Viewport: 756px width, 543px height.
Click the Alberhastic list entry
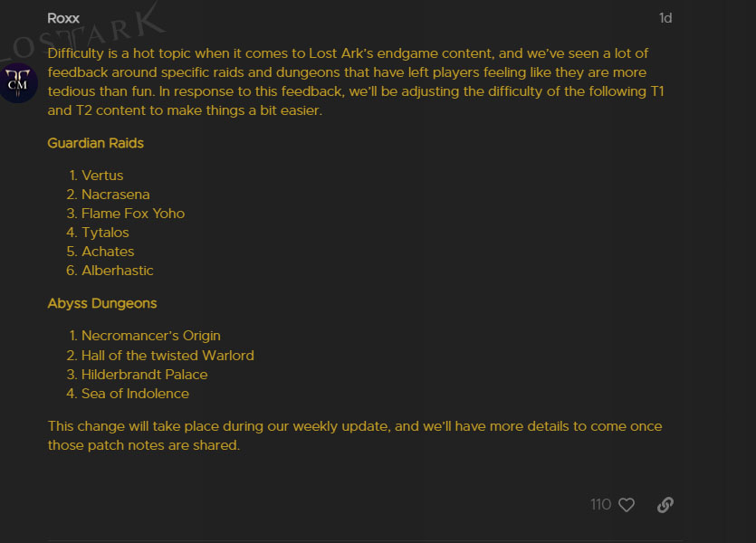point(118,271)
